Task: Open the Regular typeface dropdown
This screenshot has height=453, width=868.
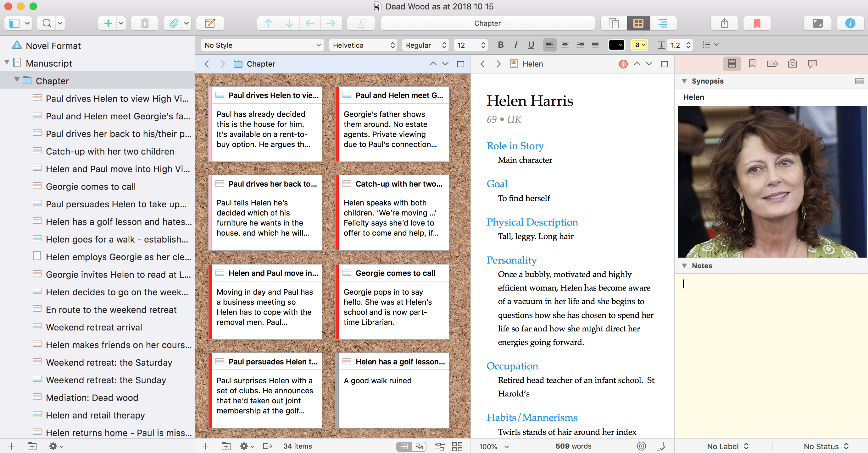Action: [x=426, y=45]
